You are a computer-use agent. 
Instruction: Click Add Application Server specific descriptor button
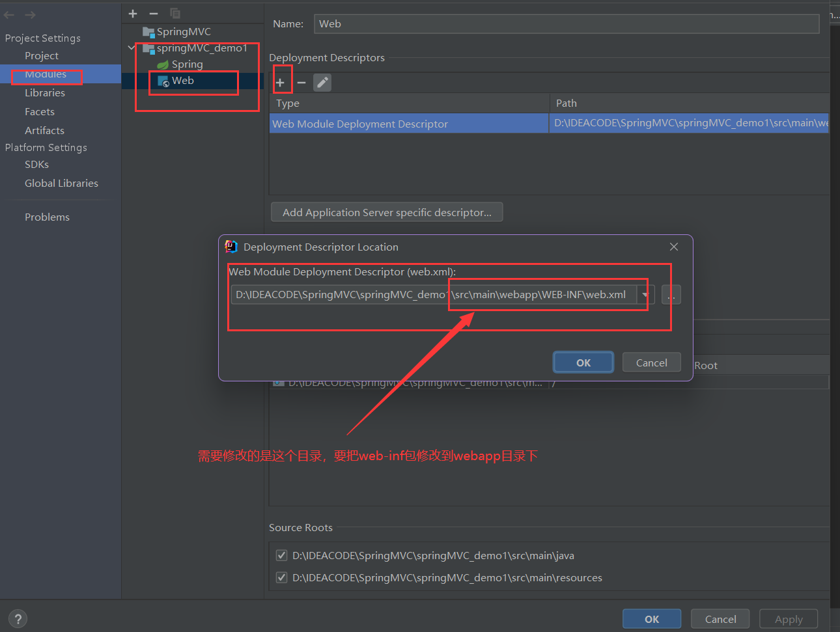pyautogui.click(x=387, y=212)
